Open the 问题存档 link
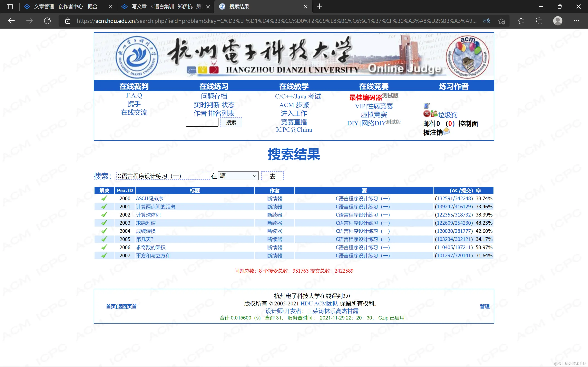The image size is (588, 367). coord(214,96)
